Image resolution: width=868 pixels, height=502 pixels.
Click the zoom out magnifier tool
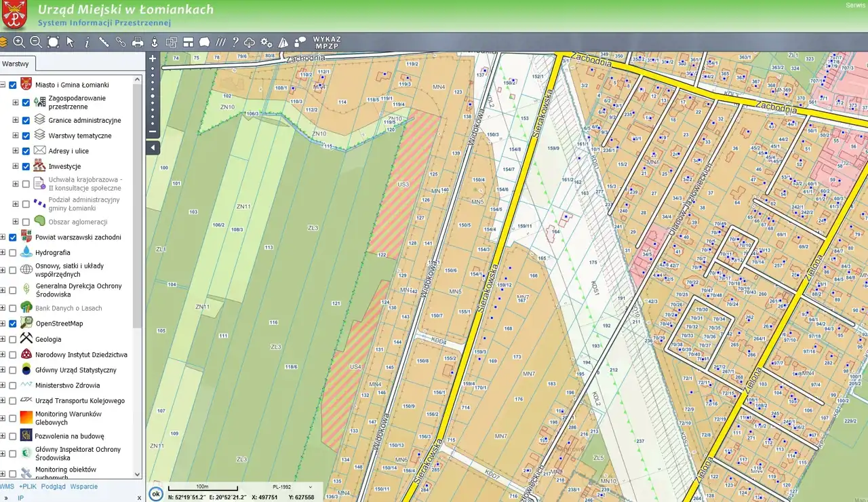pos(36,42)
